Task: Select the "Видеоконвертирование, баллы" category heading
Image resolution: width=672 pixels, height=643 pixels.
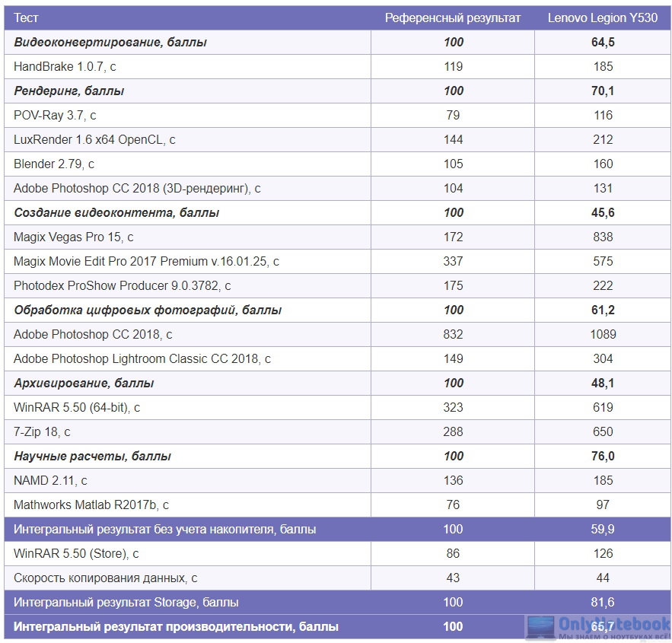Action: (x=110, y=42)
